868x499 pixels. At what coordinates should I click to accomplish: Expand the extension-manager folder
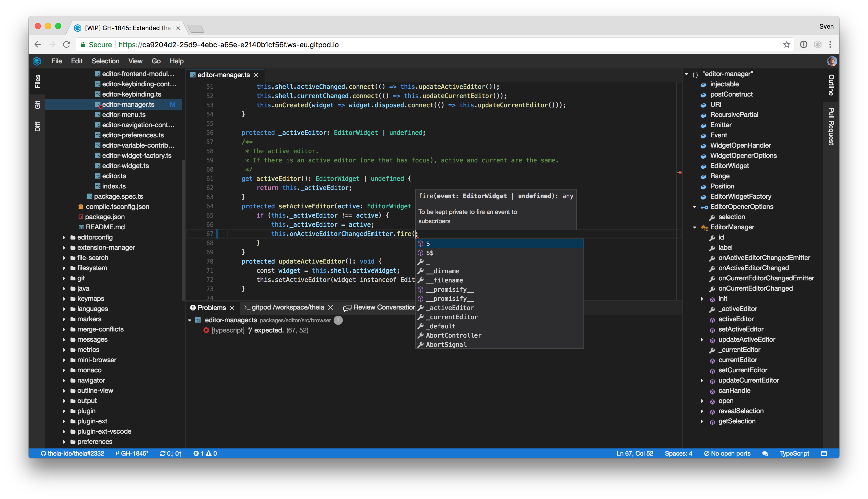pos(64,247)
